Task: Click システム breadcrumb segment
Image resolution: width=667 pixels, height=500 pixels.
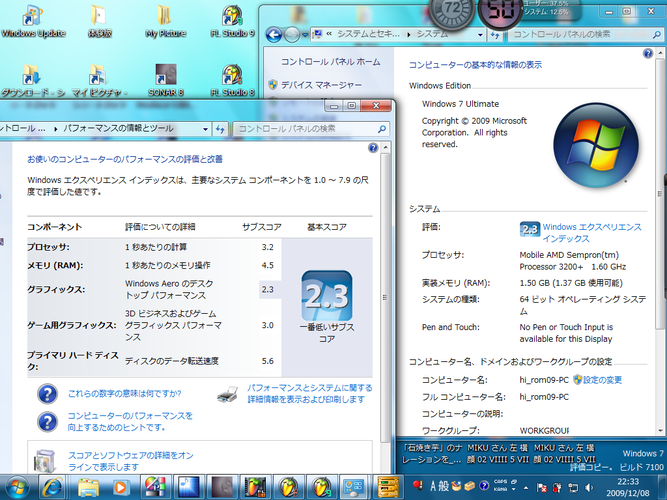Action: click(432, 34)
